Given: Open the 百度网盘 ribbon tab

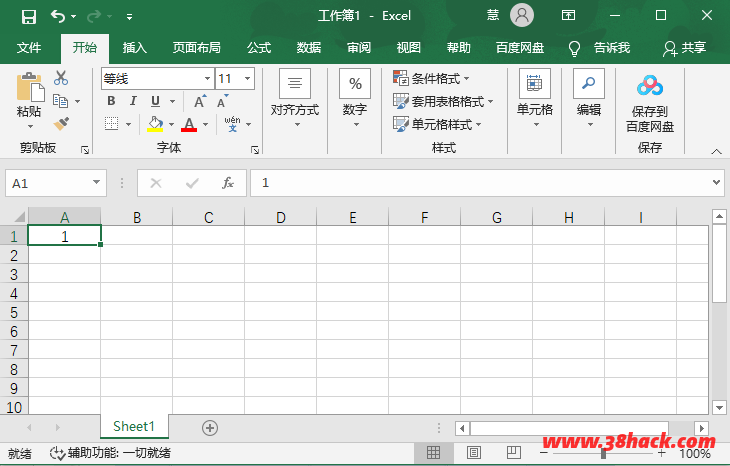Looking at the screenshot, I should point(520,47).
